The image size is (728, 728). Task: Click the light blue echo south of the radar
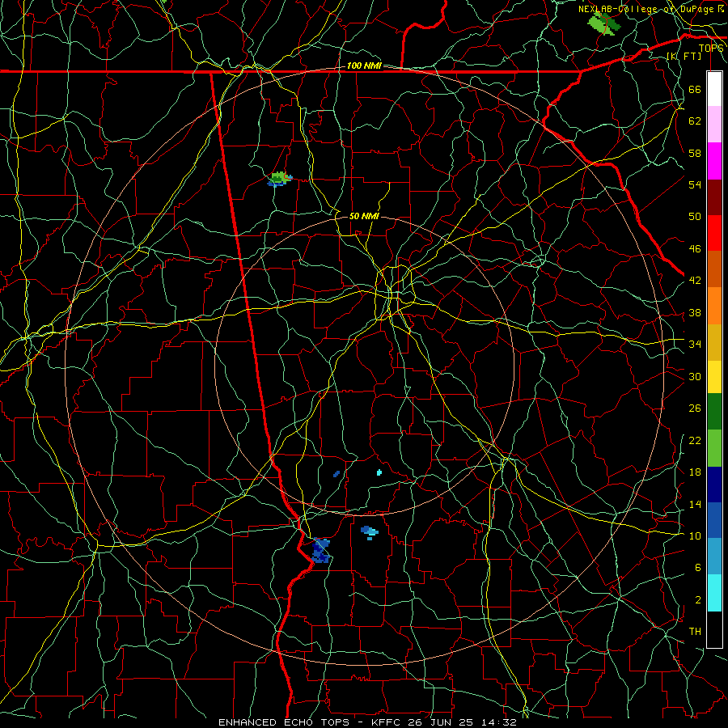[370, 532]
